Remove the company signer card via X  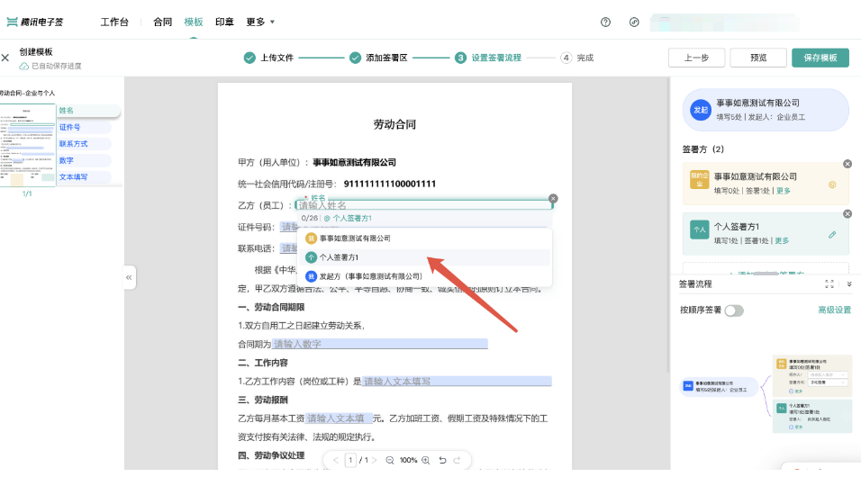[847, 164]
